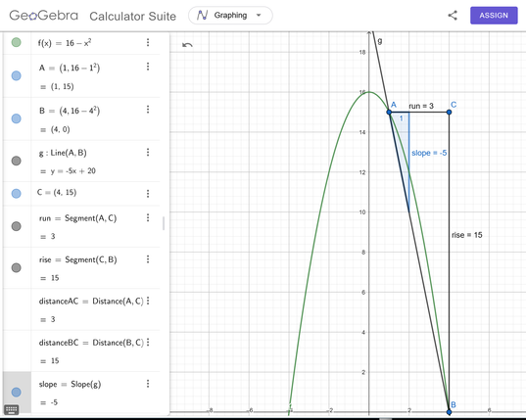Click the distanceBC = Distance(B, C) entry
Viewport: 526px width, 420px height.
(x=91, y=343)
